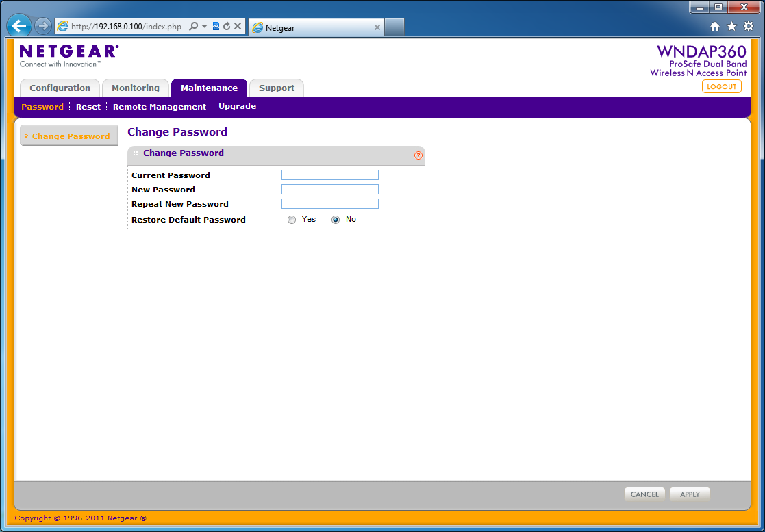
Task: Select Yes for Restore Default Password
Action: pos(292,220)
